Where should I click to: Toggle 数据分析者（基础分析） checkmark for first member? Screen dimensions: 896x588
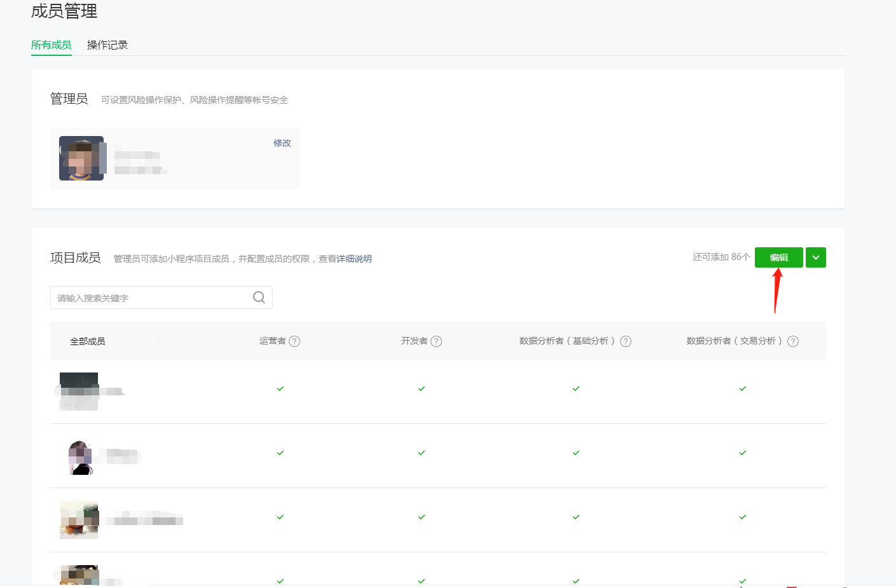576,388
